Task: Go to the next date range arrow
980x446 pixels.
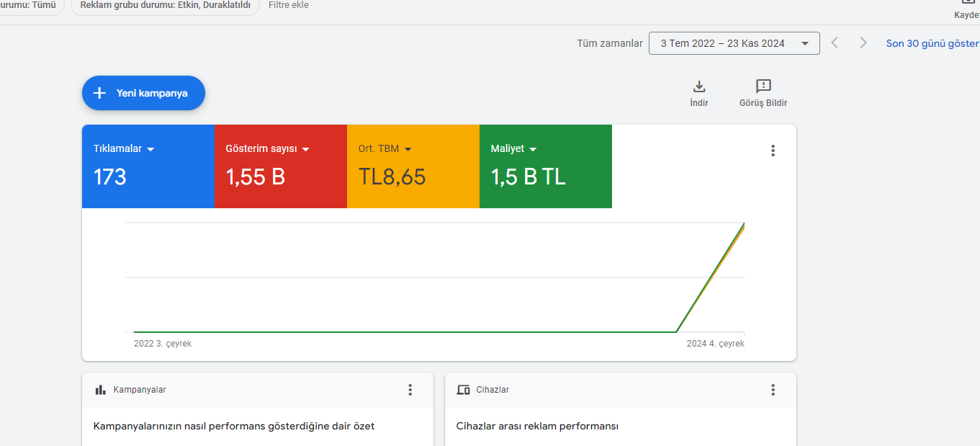Action: pyautogui.click(x=863, y=43)
